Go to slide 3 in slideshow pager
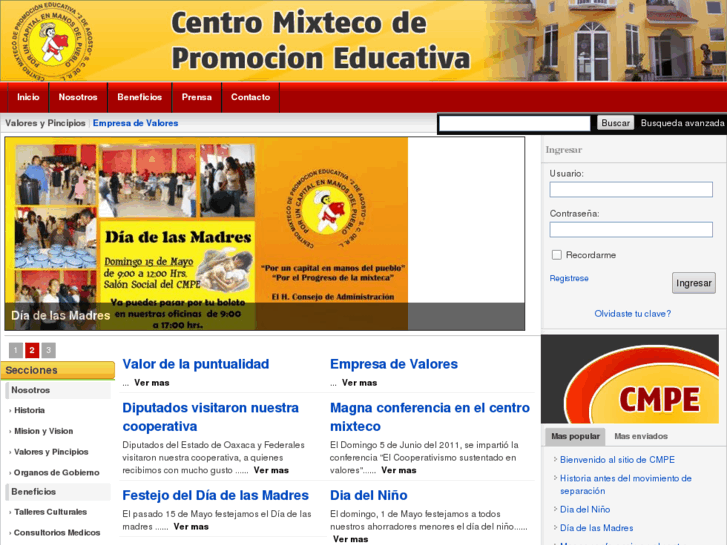The height and width of the screenshot is (545, 727). [x=48, y=350]
